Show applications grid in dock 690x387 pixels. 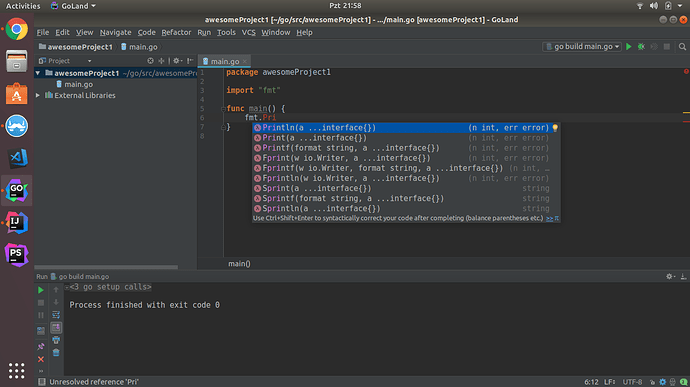(x=17, y=371)
